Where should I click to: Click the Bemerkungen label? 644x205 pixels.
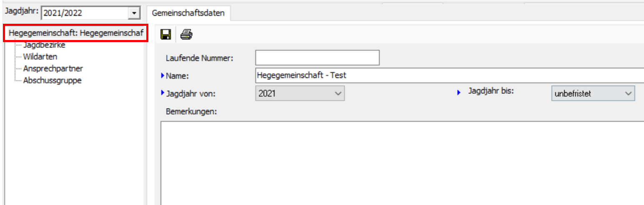(191, 112)
